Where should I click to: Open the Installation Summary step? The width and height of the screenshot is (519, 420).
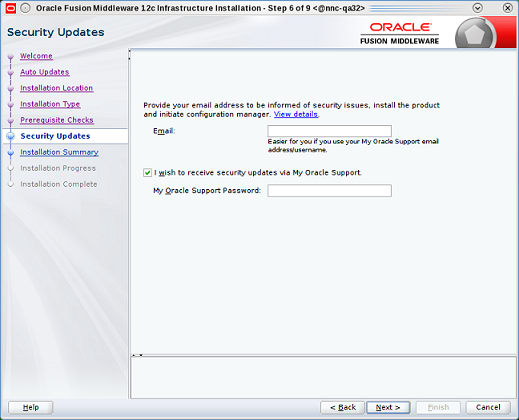point(59,152)
